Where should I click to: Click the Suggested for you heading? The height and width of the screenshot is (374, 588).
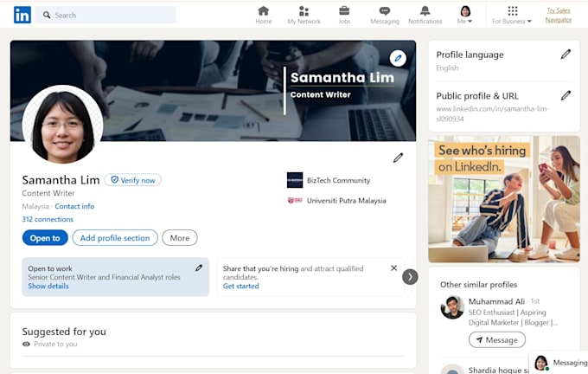(x=64, y=332)
